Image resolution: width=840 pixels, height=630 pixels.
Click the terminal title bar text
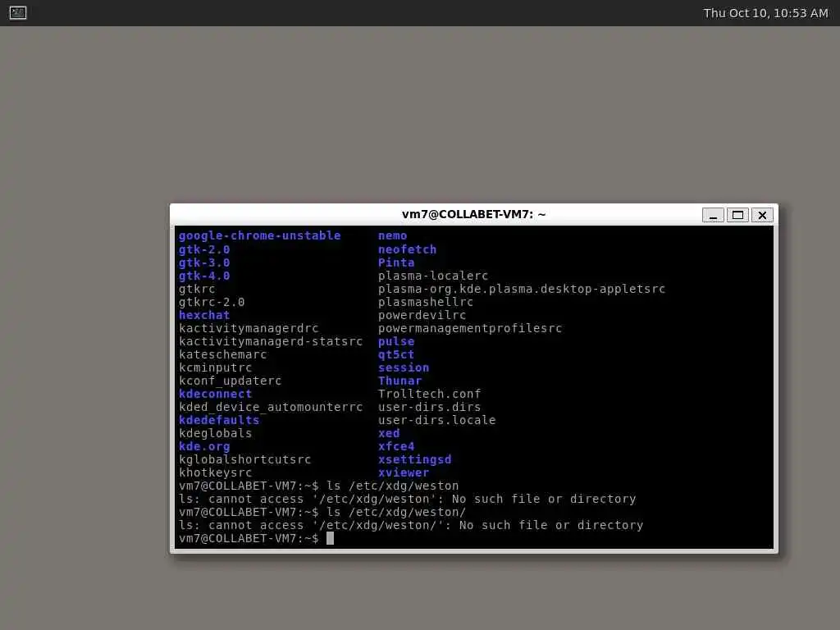[473, 214]
